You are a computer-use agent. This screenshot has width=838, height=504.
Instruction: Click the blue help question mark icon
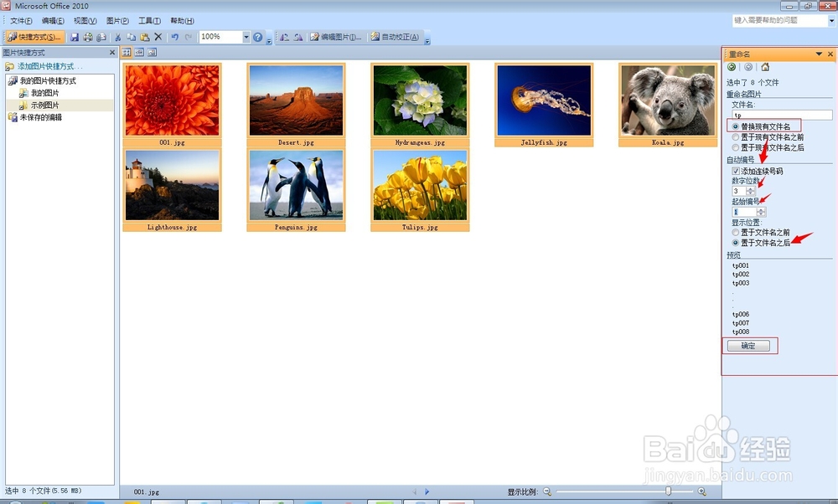[x=257, y=37]
